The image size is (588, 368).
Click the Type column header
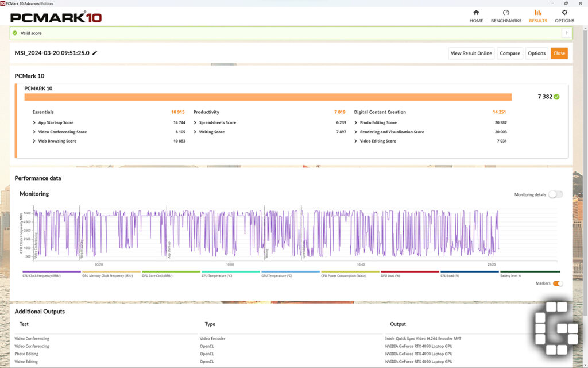tap(210, 324)
